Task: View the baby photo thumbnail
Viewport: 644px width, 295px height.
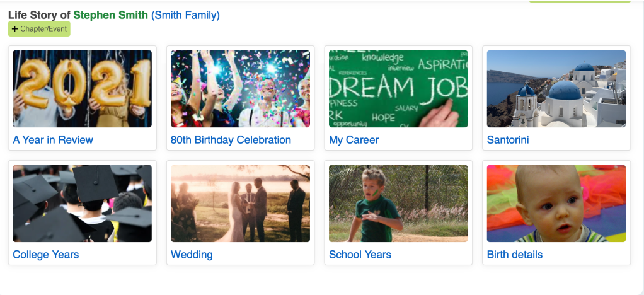Action: coord(556,204)
